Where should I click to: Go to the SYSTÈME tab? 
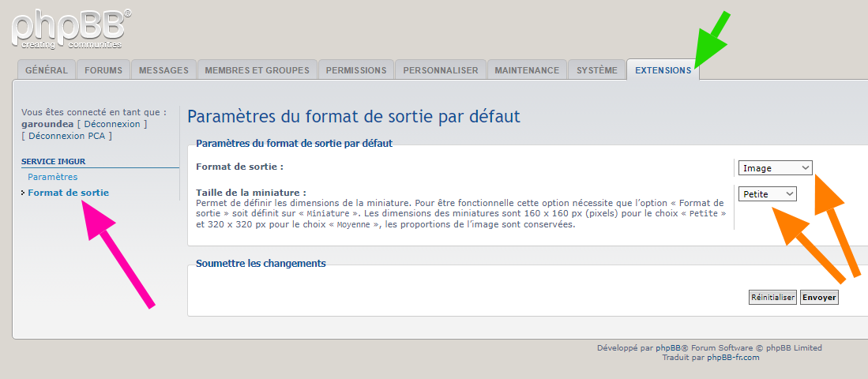coord(596,70)
